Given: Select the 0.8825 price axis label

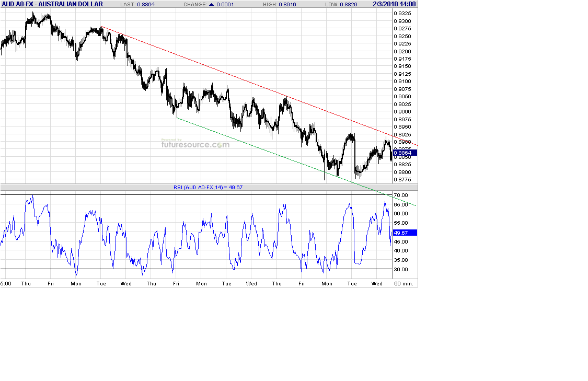Looking at the screenshot, I should [402, 165].
